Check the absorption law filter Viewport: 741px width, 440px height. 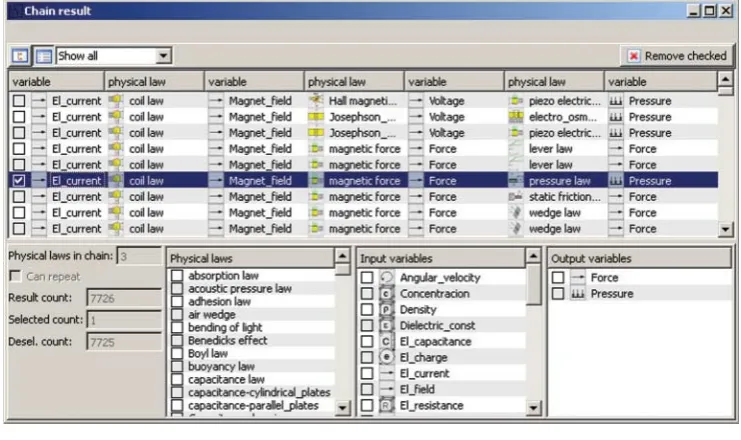[177, 276]
